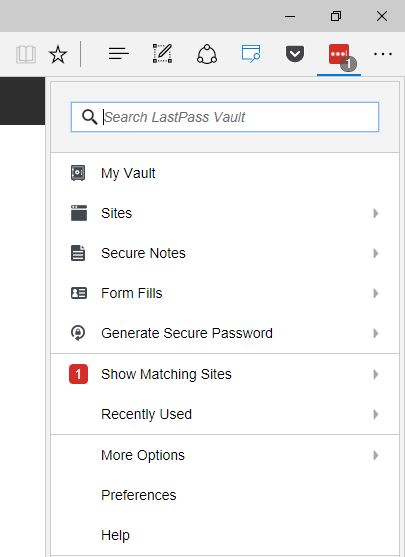Open the LastPass extension icon in toolbar
Viewport: 405px width, 557px height.
[x=339, y=55]
